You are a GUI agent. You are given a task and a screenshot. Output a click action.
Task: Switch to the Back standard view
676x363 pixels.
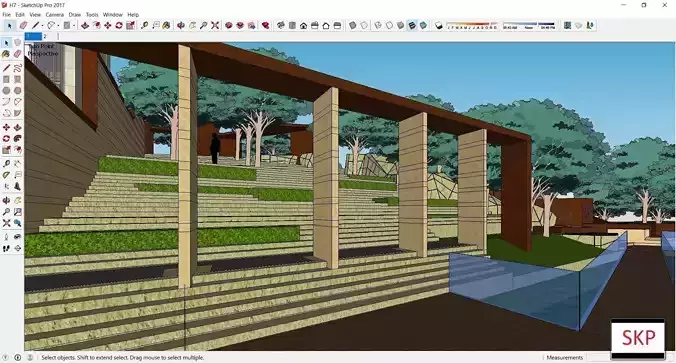pos(326,25)
